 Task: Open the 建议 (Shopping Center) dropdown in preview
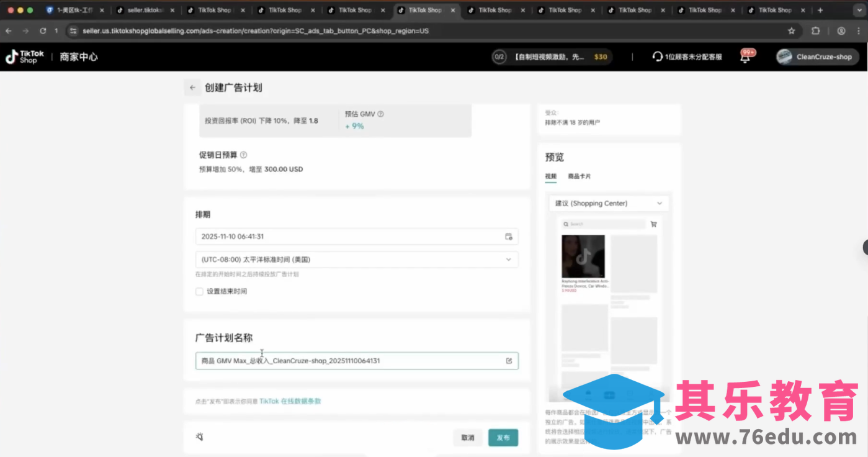click(608, 203)
